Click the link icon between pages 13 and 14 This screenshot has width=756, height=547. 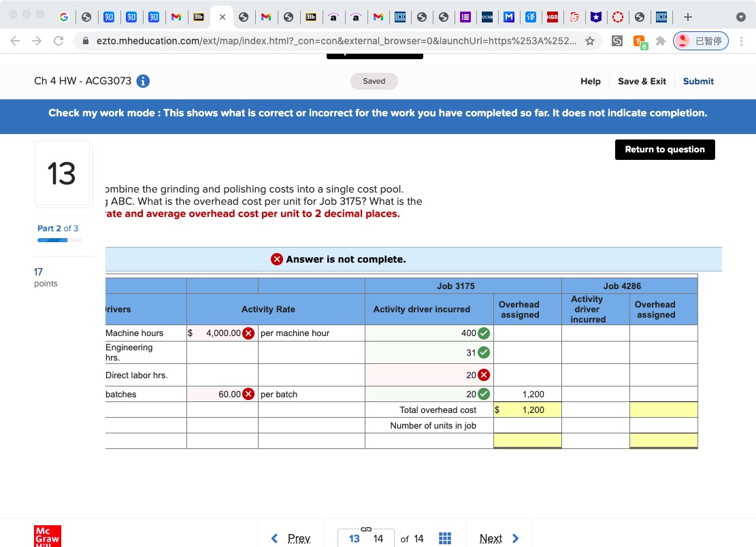point(365,529)
